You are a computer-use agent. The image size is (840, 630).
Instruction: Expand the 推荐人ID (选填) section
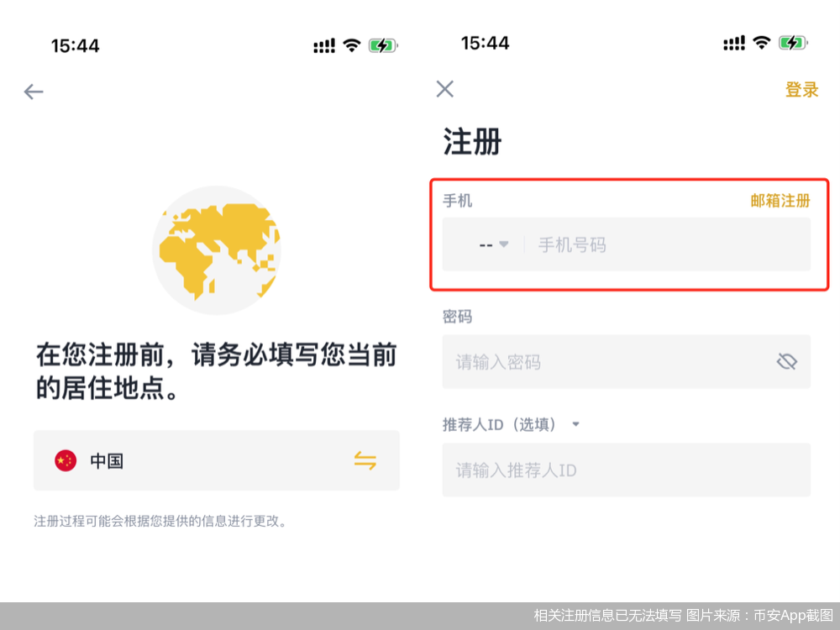575,424
